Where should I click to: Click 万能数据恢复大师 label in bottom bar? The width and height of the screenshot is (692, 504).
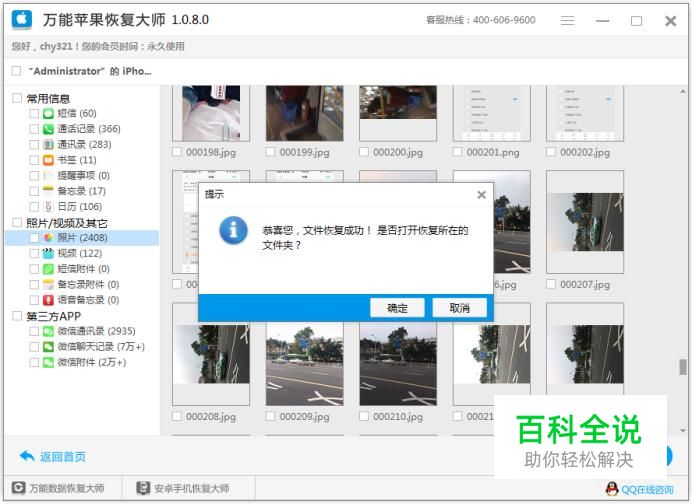tap(67, 488)
